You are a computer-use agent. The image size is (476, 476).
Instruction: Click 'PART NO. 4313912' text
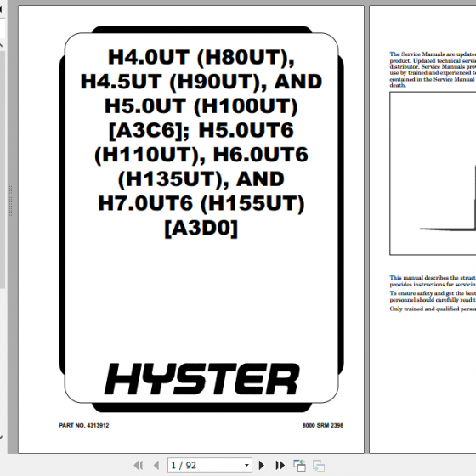click(x=84, y=425)
